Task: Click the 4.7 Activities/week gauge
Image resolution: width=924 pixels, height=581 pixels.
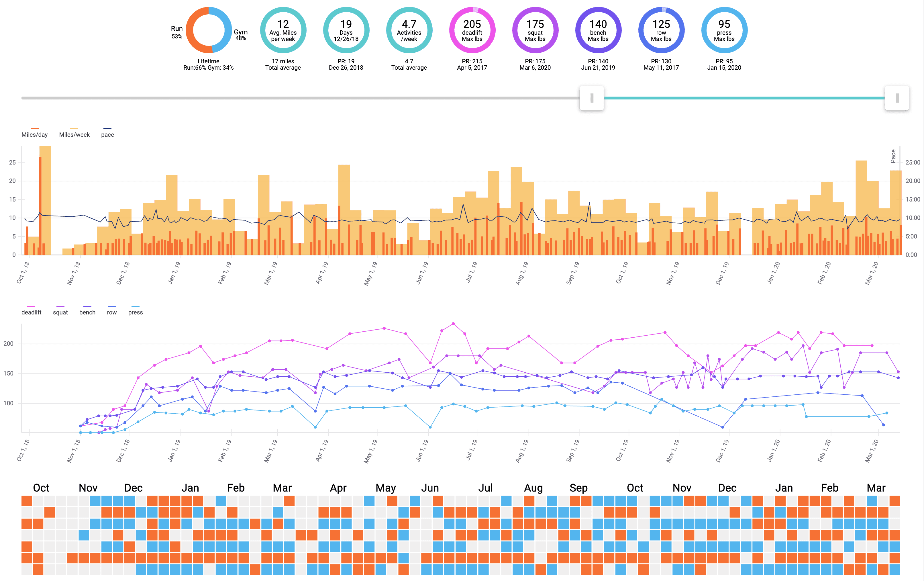Action: pos(409,30)
